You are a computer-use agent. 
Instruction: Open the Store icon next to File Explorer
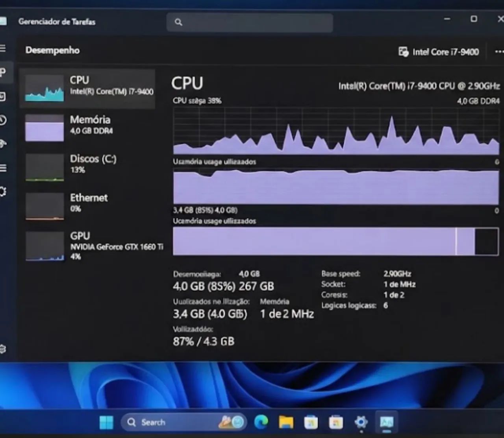tap(311, 422)
